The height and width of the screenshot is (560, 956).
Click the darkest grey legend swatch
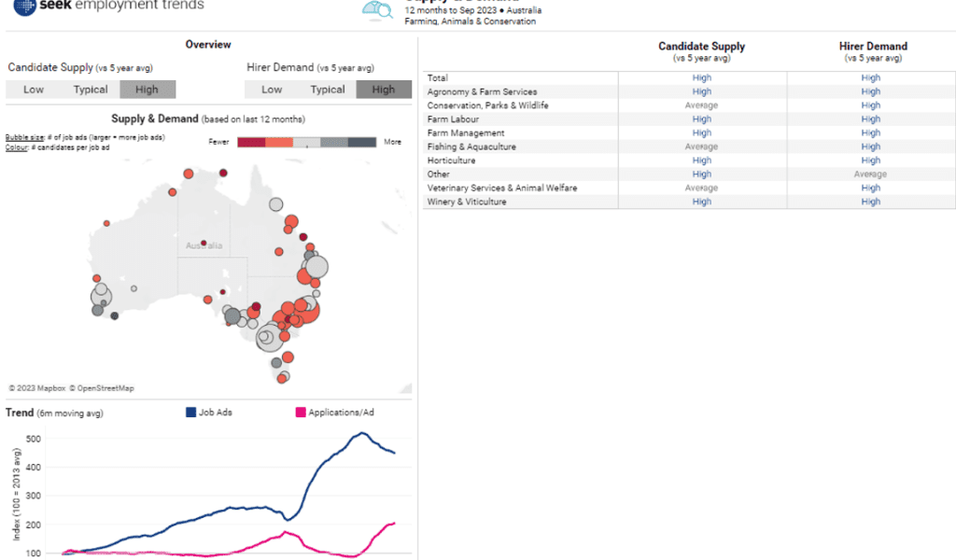pos(362,142)
